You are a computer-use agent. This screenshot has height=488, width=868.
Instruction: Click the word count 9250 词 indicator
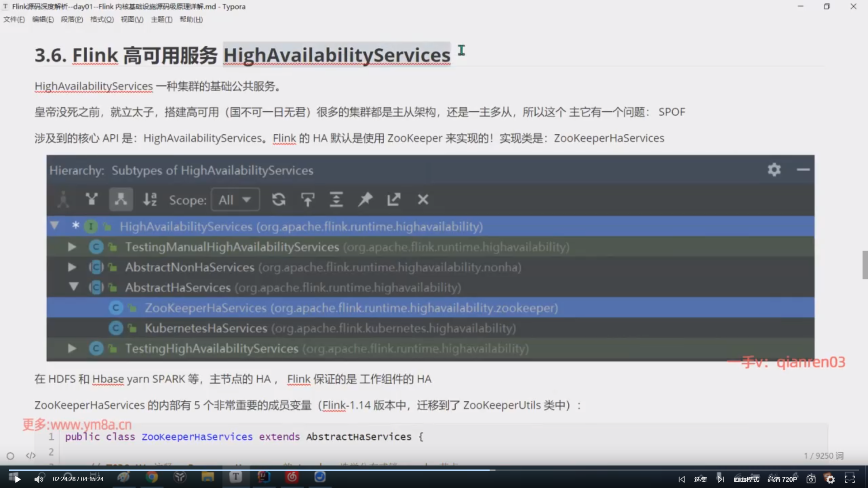823,456
